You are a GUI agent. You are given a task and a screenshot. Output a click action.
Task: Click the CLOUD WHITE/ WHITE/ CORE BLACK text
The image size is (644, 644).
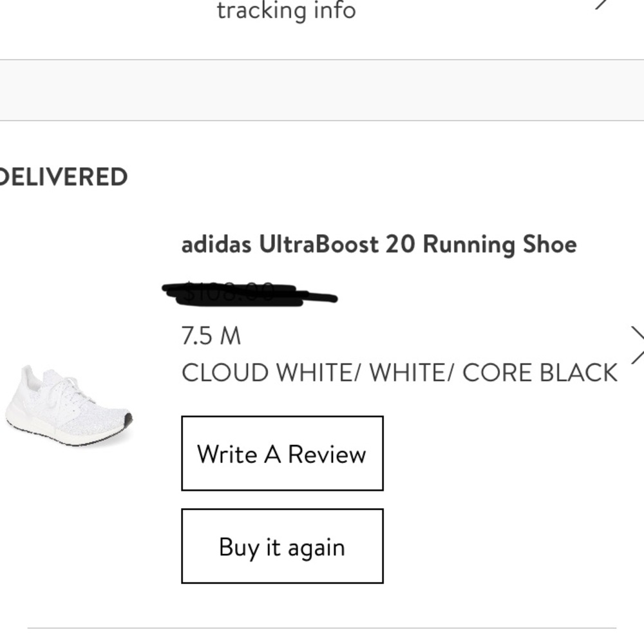coord(399,372)
